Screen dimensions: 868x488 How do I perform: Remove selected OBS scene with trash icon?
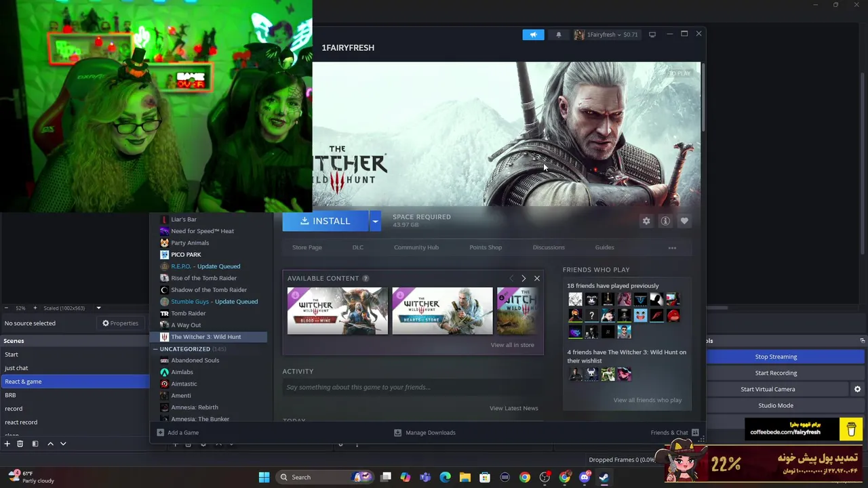point(20,444)
